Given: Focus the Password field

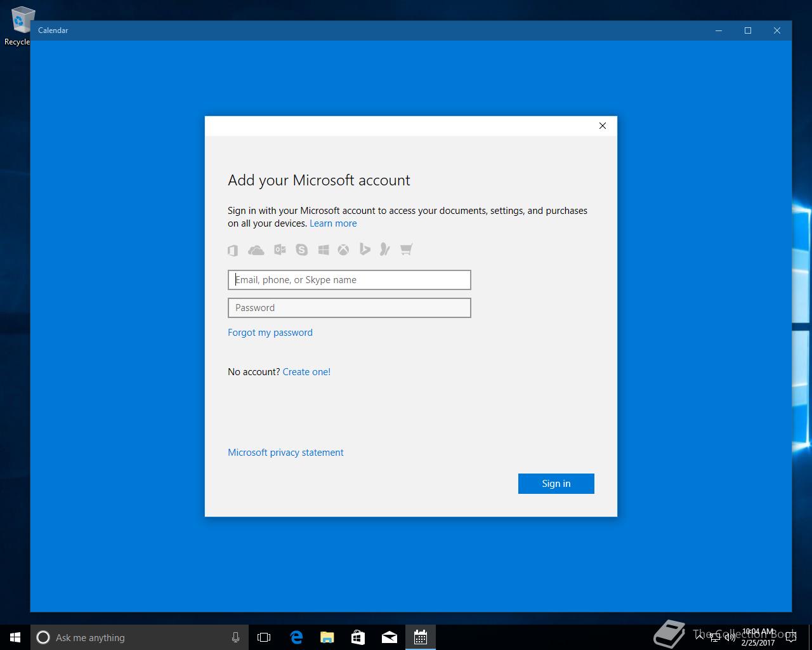Looking at the screenshot, I should [350, 308].
